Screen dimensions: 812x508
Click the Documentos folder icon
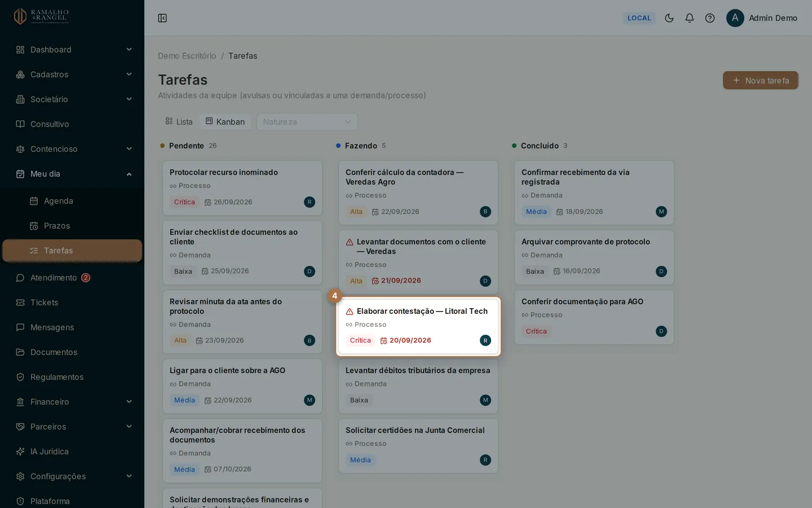[20, 352]
